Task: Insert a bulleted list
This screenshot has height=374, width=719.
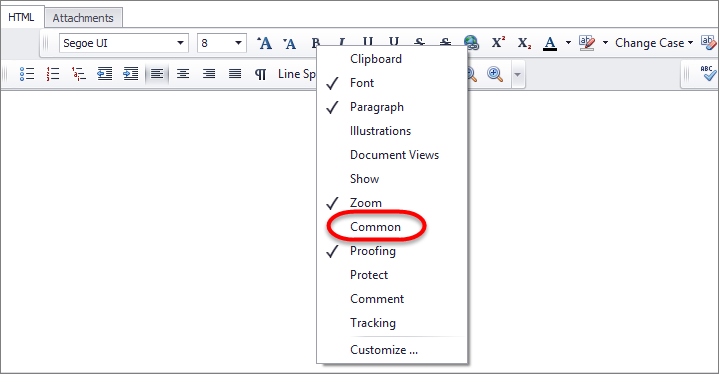Action: pyautogui.click(x=27, y=74)
